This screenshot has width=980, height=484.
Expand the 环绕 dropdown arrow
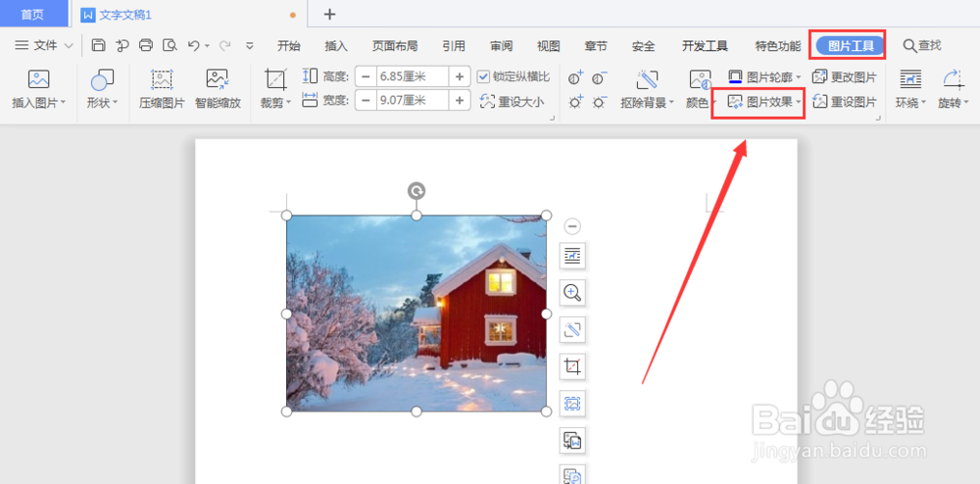(924, 102)
